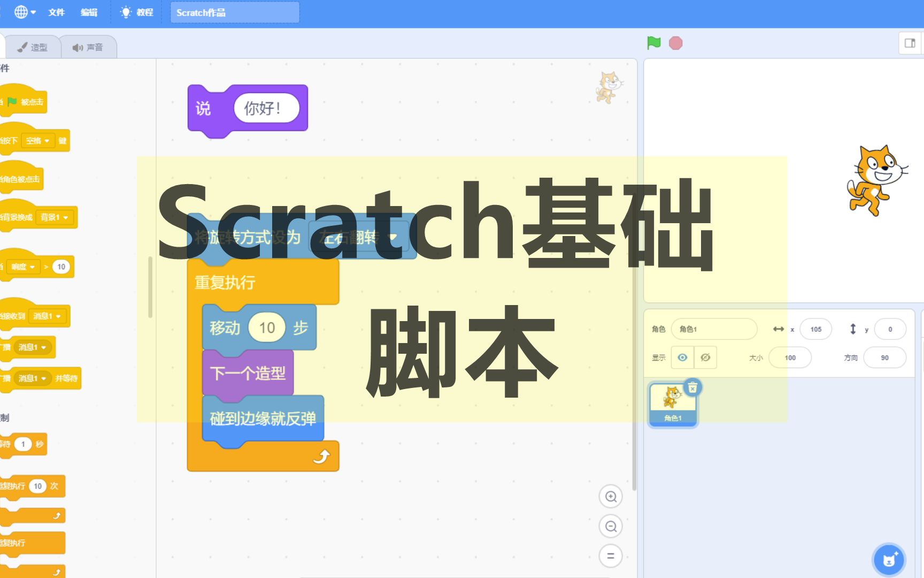This screenshot has height=578, width=924.
Task: Reset workspace zoom with equals button
Action: click(611, 556)
